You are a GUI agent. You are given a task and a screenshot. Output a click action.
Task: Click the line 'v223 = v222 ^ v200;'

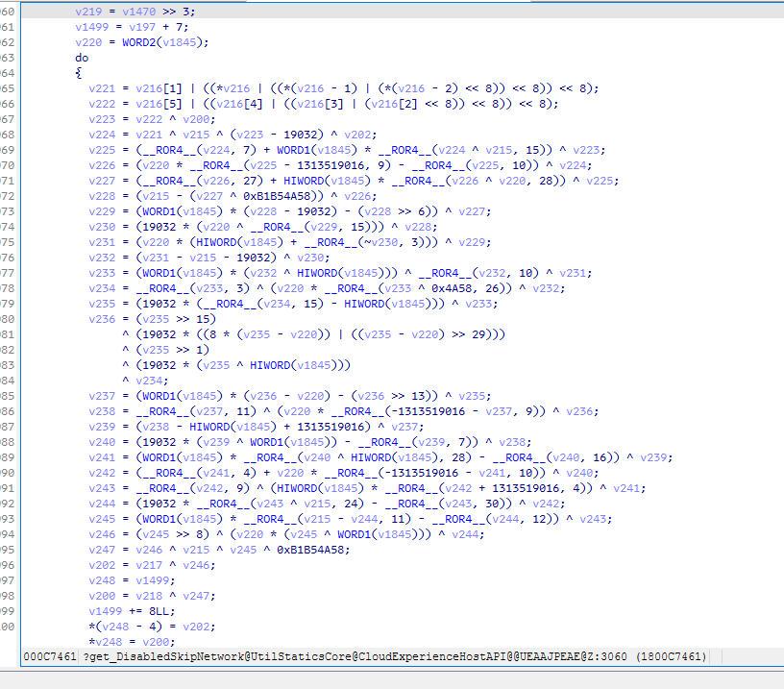coord(152,119)
